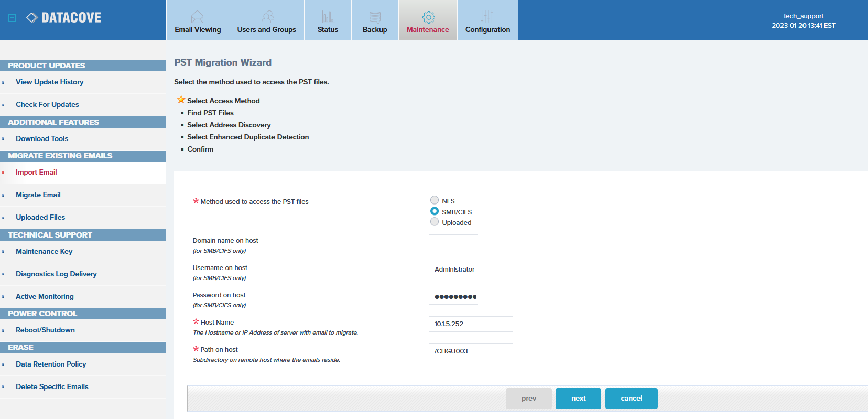Image resolution: width=868 pixels, height=419 pixels.
Task: Choose the Uploaded access method option
Action: click(x=435, y=222)
